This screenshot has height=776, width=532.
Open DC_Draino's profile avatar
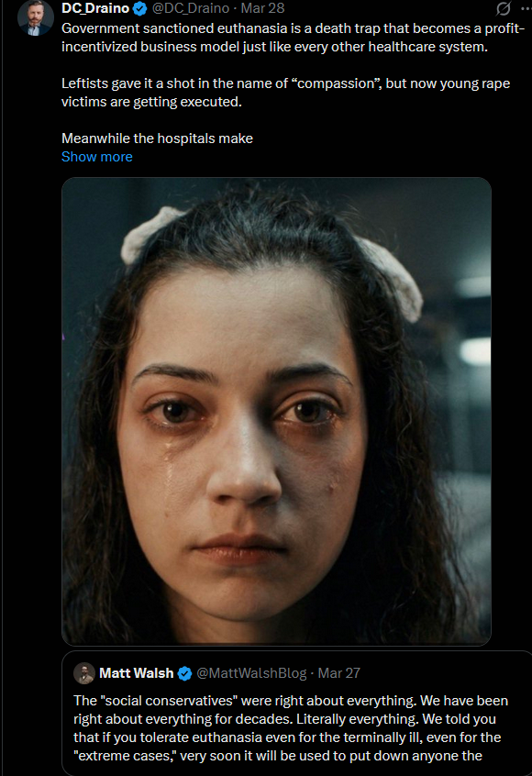(35, 17)
